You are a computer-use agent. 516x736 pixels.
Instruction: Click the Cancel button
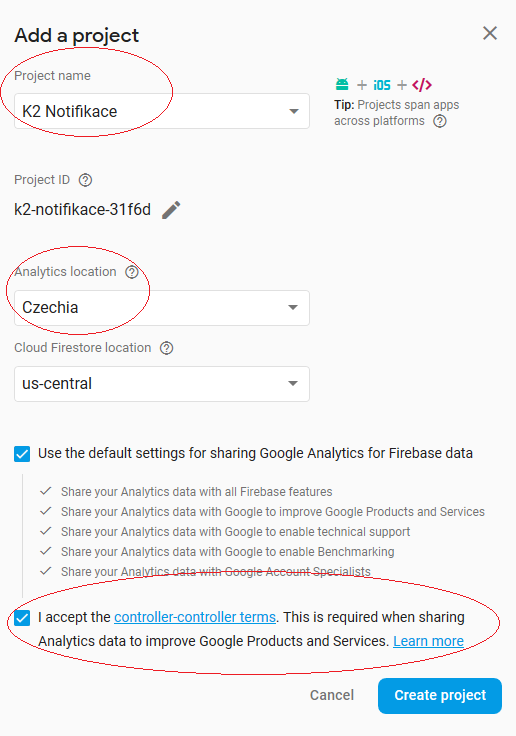pyautogui.click(x=332, y=695)
